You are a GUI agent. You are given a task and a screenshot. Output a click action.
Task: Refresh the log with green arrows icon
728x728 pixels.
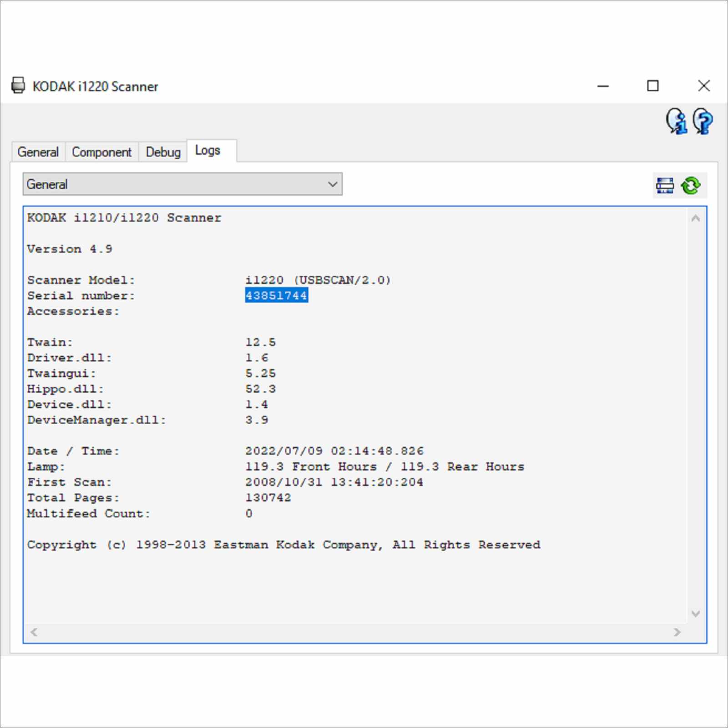(x=691, y=186)
